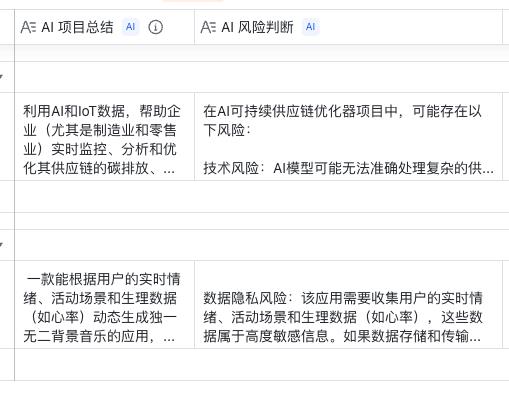Click the info icon beside AI 项目总结

[155, 27]
